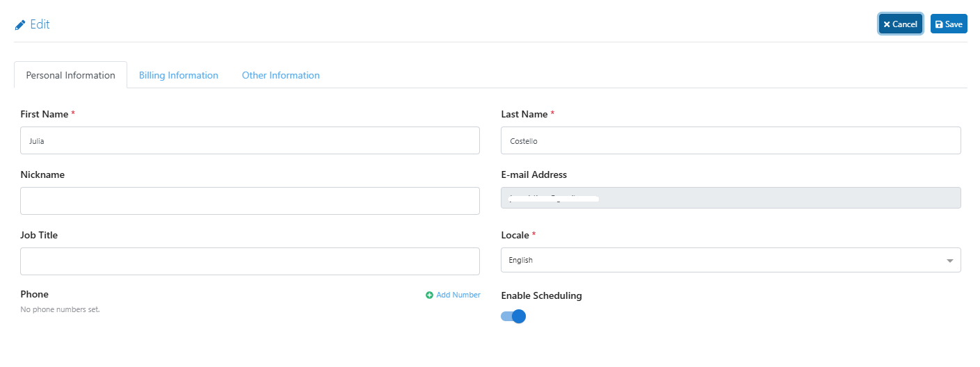
Task: Open the Personal Information tab
Action: (x=71, y=75)
